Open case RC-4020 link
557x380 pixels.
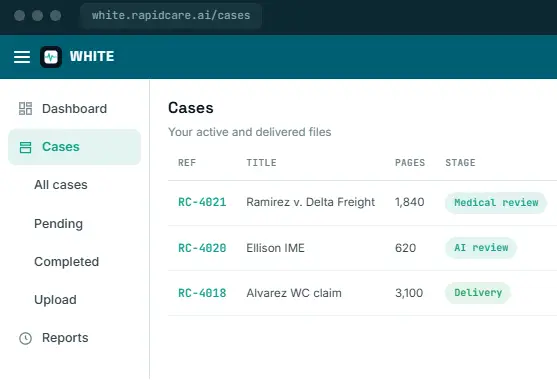[x=202, y=248]
